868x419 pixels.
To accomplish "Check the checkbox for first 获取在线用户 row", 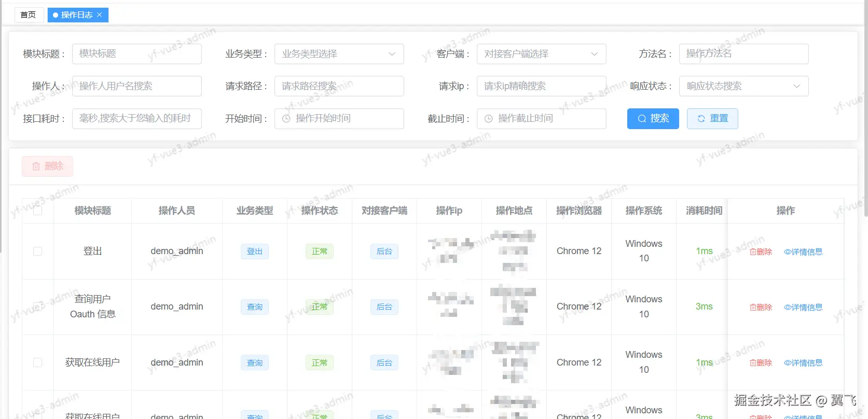I will click(x=38, y=362).
